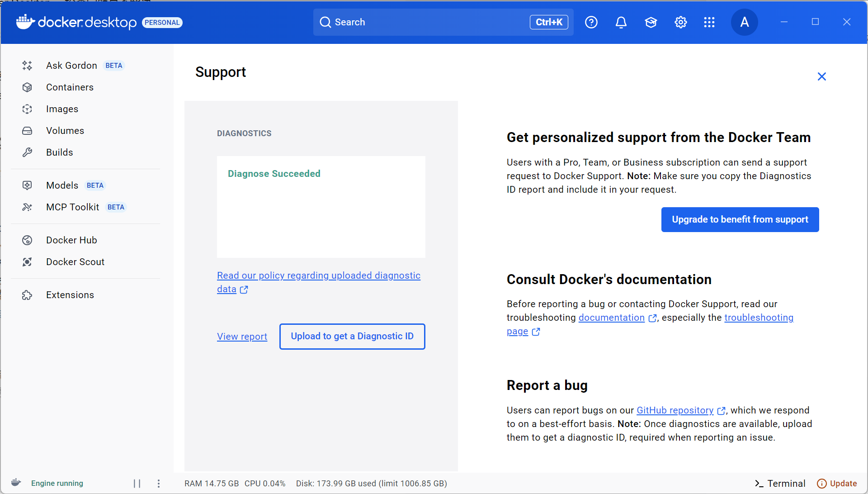Open the GitHub repository link
The width and height of the screenshot is (868, 494).
click(675, 410)
